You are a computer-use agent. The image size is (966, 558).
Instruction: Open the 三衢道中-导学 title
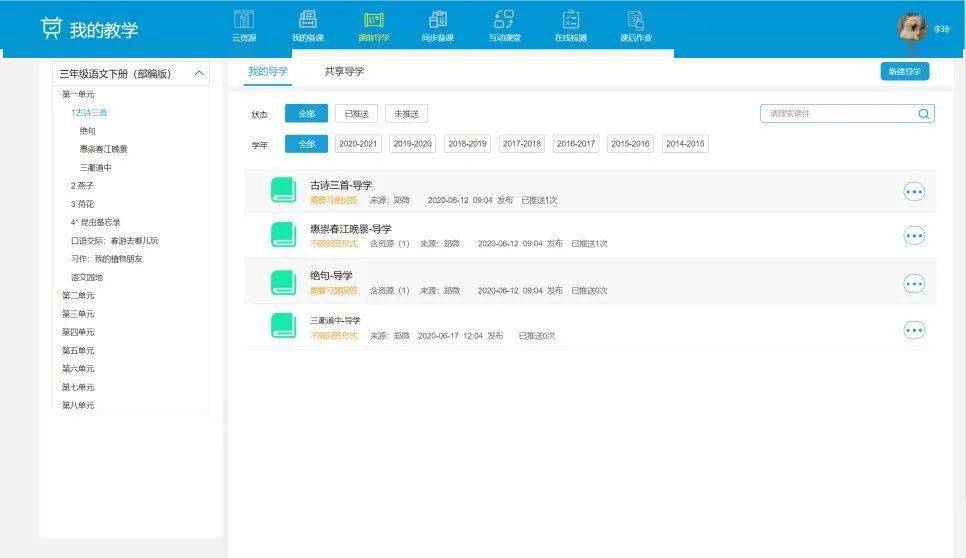(335, 320)
